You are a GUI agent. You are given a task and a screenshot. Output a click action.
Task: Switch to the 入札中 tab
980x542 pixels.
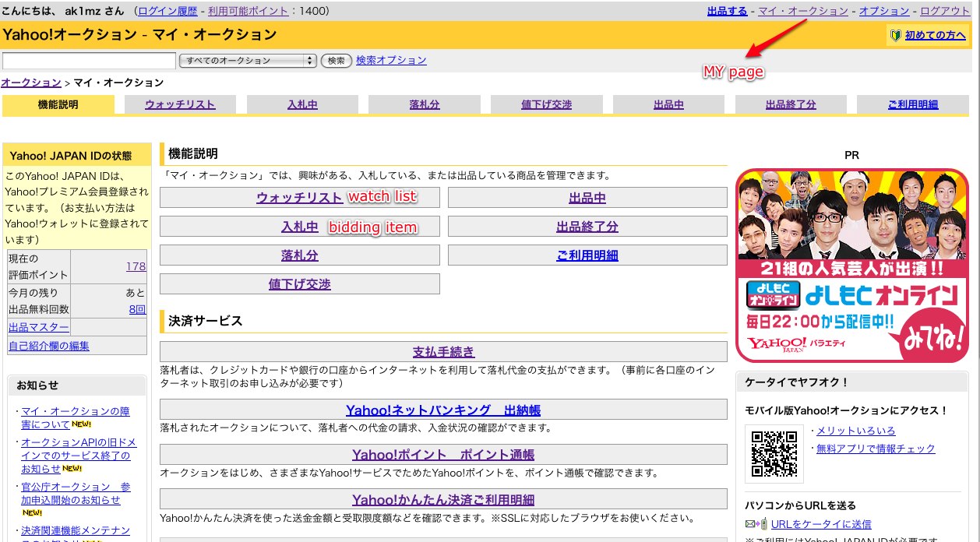coord(302,104)
